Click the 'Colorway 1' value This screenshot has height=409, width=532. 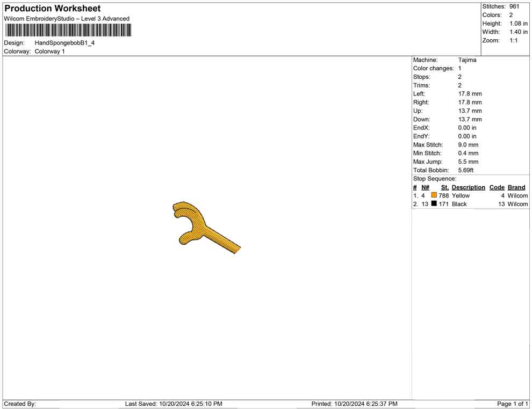click(x=49, y=52)
